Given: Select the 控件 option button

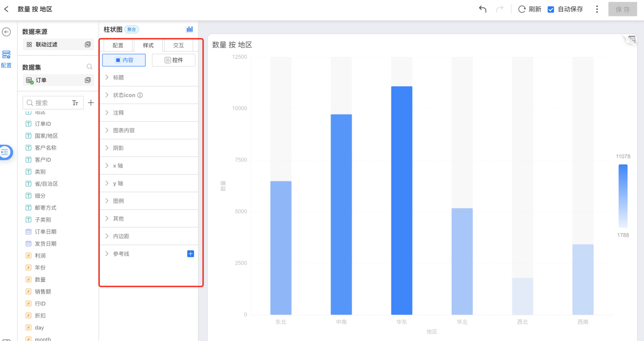Looking at the screenshot, I should [x=174, y=60].
